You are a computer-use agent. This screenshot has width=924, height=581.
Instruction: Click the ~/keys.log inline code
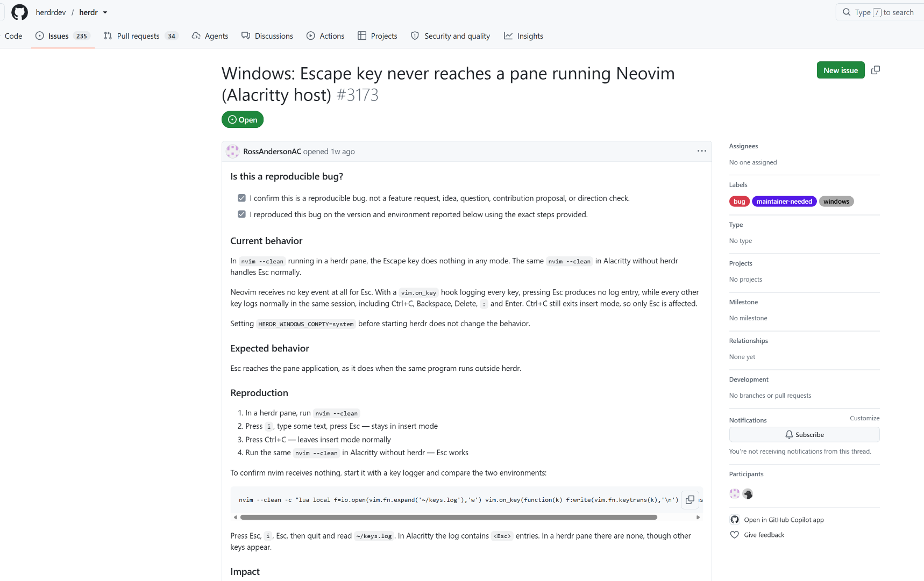pyautogui.click(x=374, y=536)
